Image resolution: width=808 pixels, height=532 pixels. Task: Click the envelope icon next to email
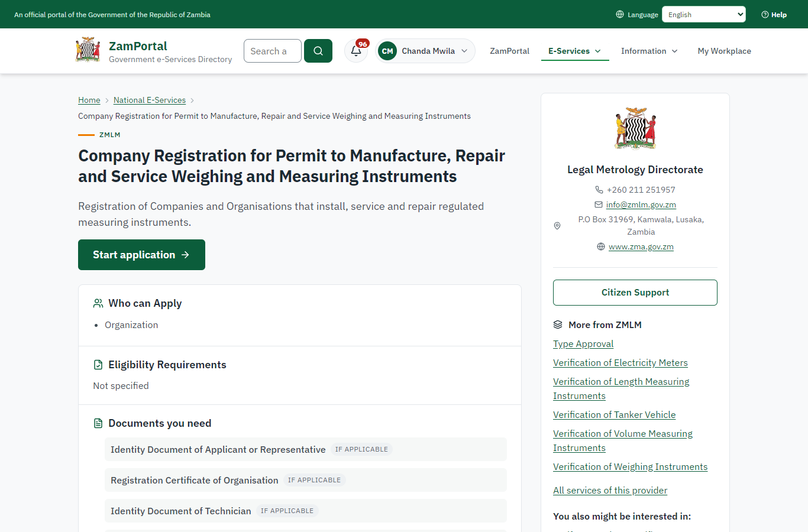599,205
